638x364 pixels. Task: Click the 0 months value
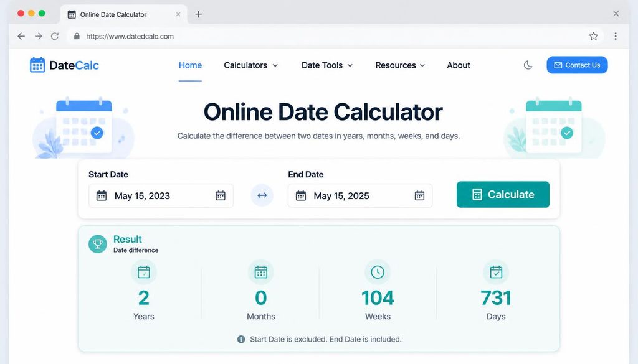(261, 298)
